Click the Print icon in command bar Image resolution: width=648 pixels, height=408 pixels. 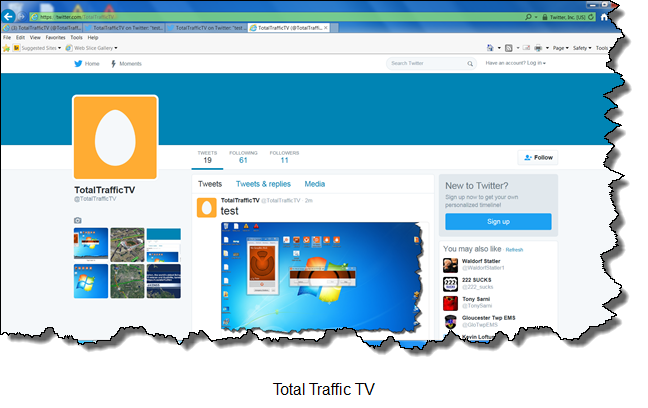(x=538, y=48)
